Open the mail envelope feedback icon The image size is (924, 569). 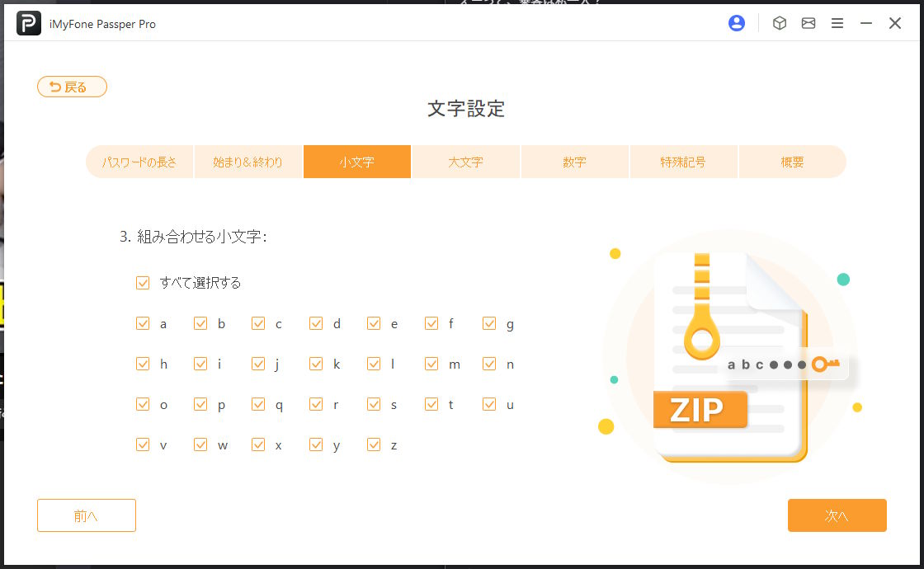(808, 24)
